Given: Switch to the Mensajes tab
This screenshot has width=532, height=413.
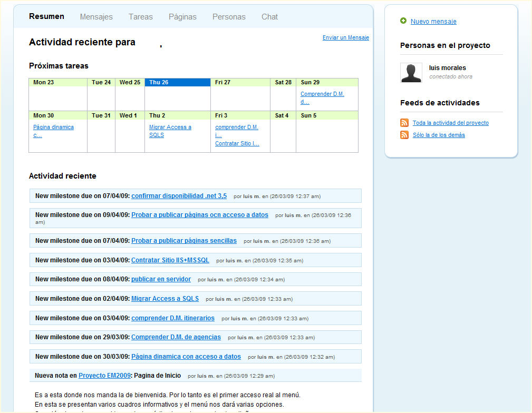Looking at the screenshot, I should pos(96,17).
